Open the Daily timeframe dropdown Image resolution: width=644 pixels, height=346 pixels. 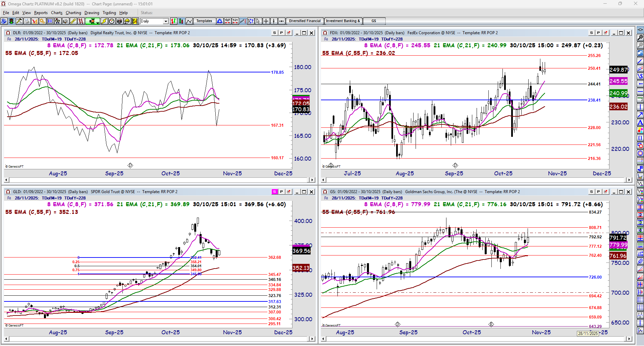(165, 21)
